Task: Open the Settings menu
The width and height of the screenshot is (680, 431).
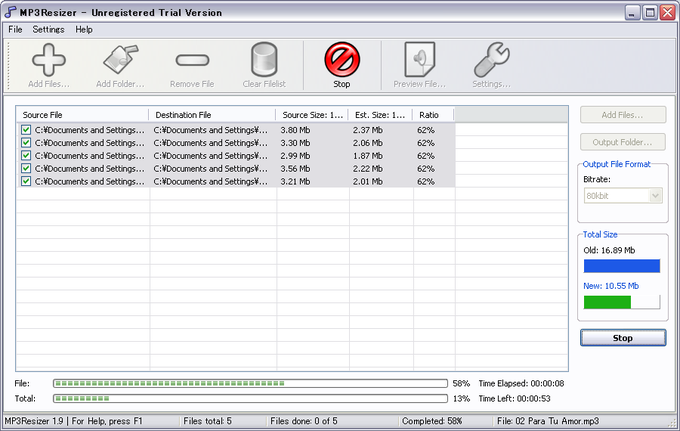Action: point(48,29)
